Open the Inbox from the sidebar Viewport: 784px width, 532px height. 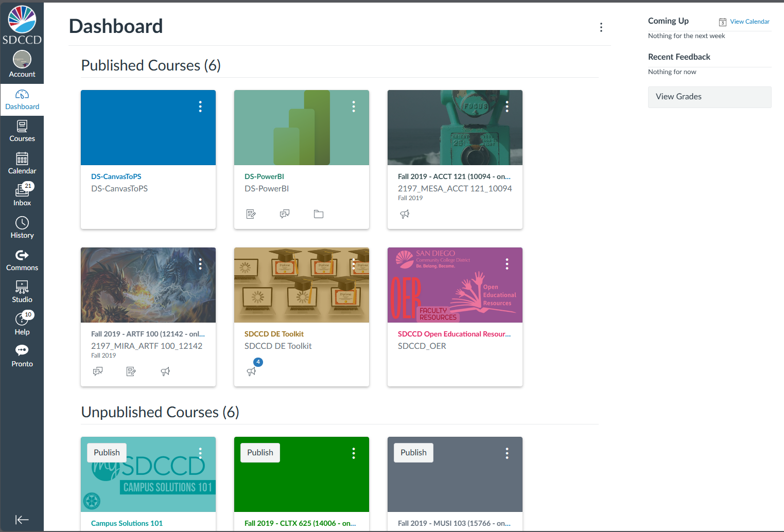coord(22,195)
